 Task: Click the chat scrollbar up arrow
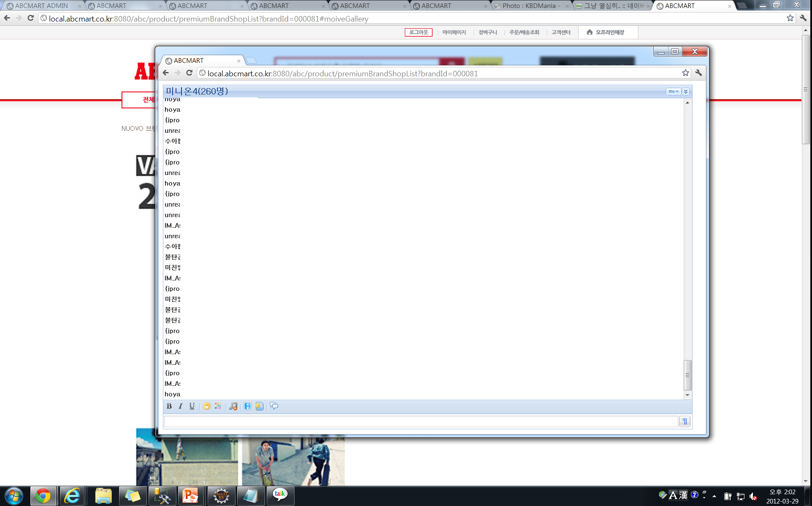click(x=687, y=103)
